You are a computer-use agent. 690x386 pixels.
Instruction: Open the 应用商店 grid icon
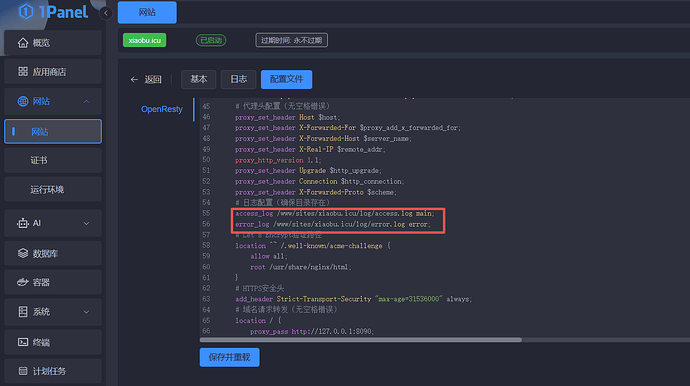(23, 71)
